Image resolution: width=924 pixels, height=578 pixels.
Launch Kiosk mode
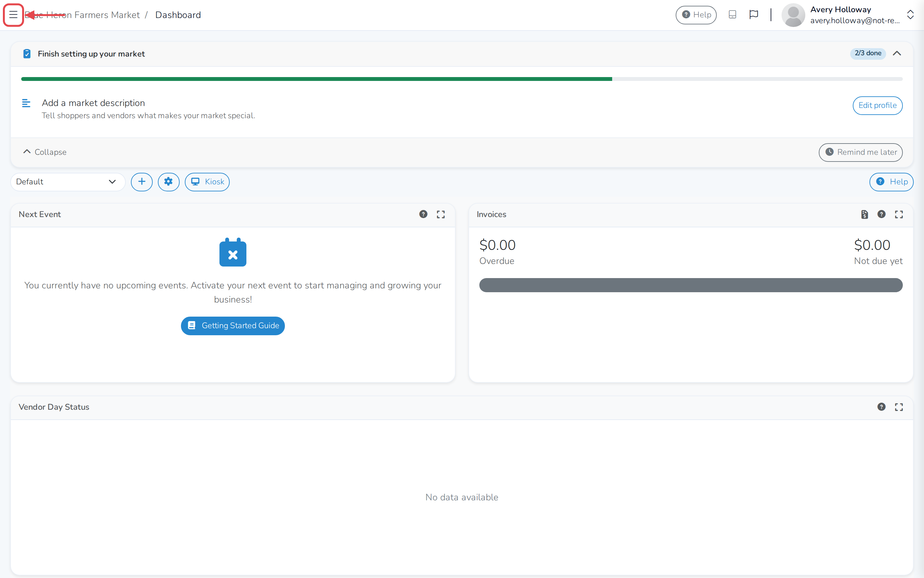click(207, 182)
